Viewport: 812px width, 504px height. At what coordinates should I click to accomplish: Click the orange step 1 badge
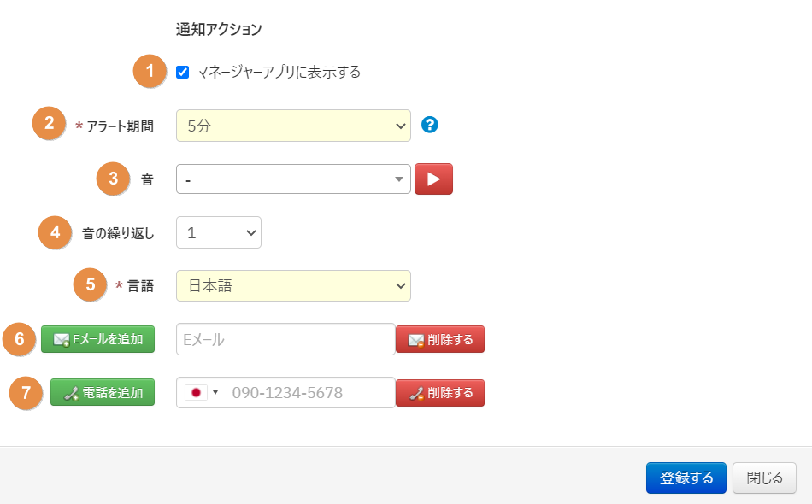pos(150,71)
